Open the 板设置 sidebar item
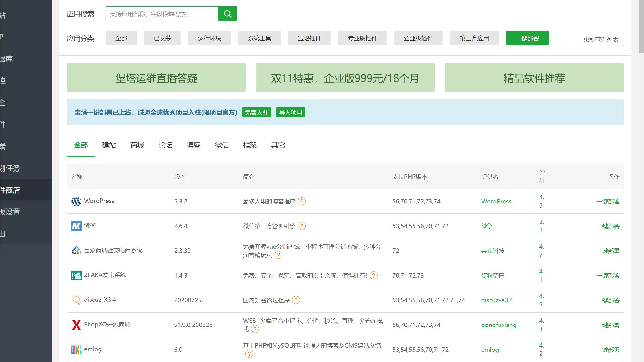 26,212
